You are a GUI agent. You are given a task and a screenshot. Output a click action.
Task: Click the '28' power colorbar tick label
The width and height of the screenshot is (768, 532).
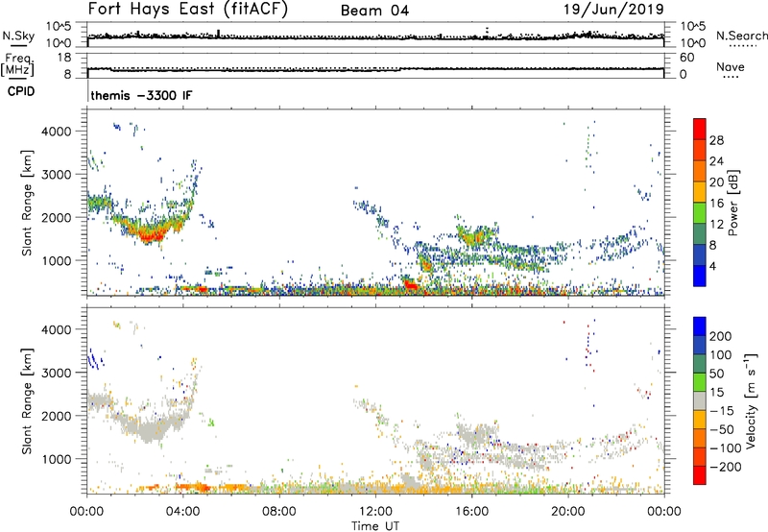coord(716,140)
